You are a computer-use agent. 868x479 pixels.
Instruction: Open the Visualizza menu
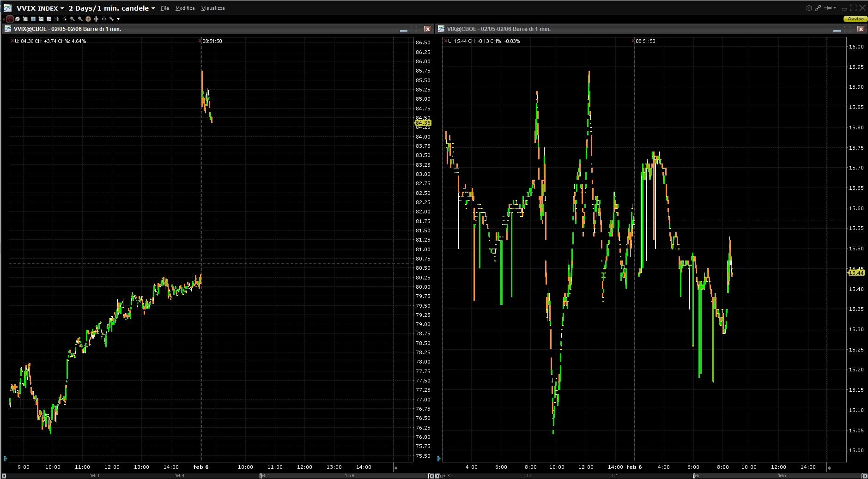coord(213,8)
